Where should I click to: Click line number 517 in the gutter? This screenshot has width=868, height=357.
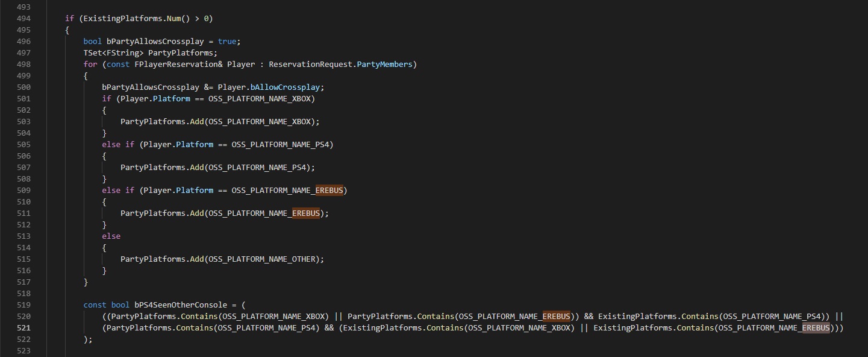(23, 282)
